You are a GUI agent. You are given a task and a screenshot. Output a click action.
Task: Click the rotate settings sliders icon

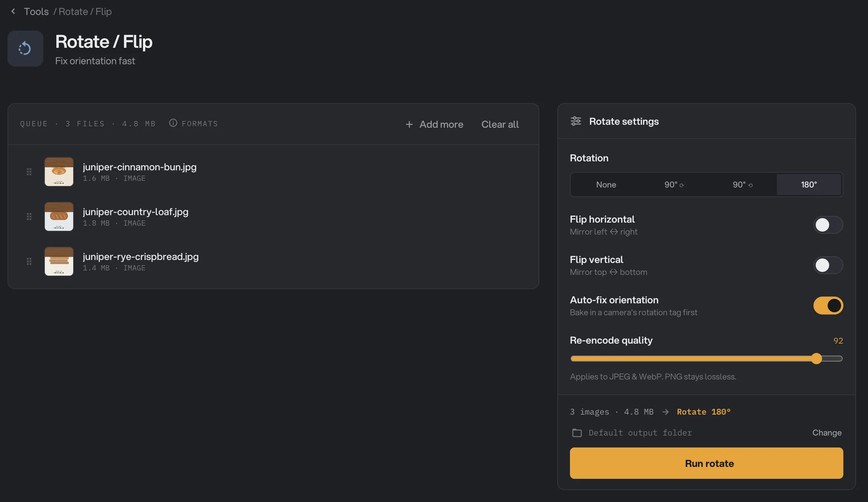click(576, 121)
